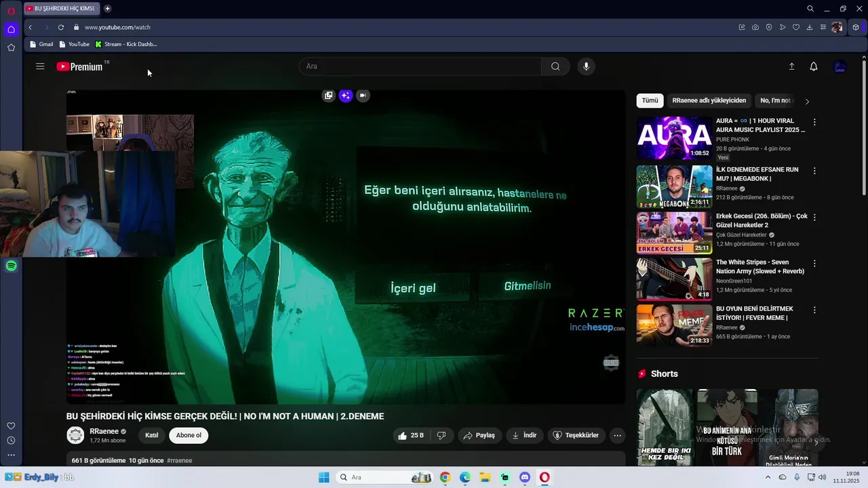Open Opera sidebar history clock icon
Image resolution: width=868 pixels, height=488 pixels.
pyautogui.click(x=11, y=441)
